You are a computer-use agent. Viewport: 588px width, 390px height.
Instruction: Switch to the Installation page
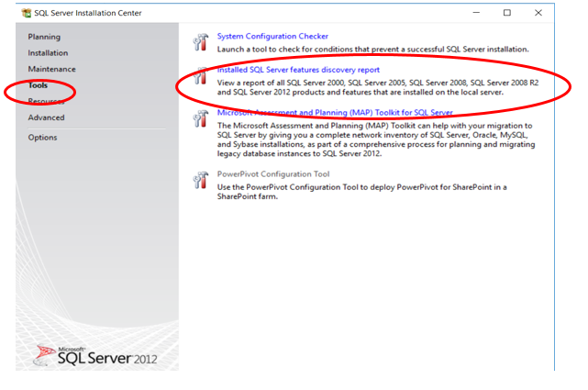tap(48, 53)
